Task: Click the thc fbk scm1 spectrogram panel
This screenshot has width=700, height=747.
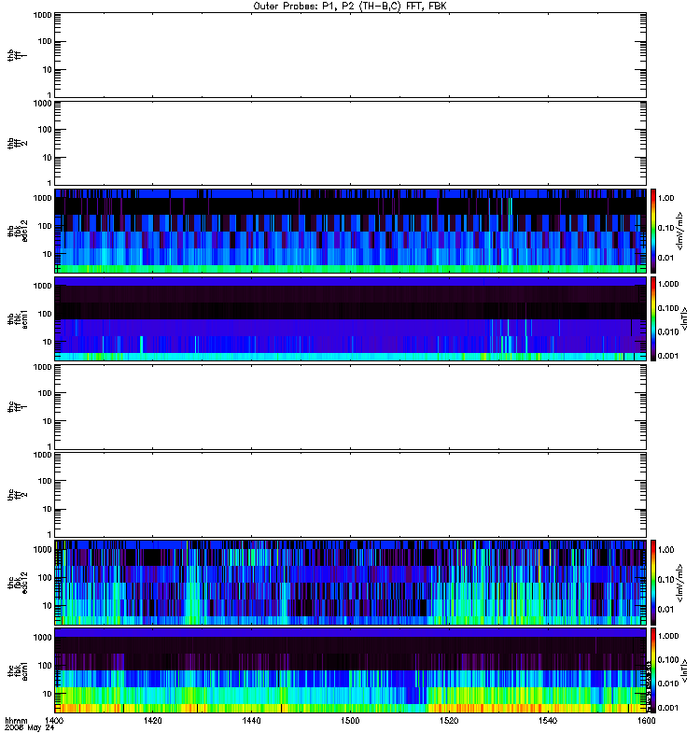Action: [351, 670]
